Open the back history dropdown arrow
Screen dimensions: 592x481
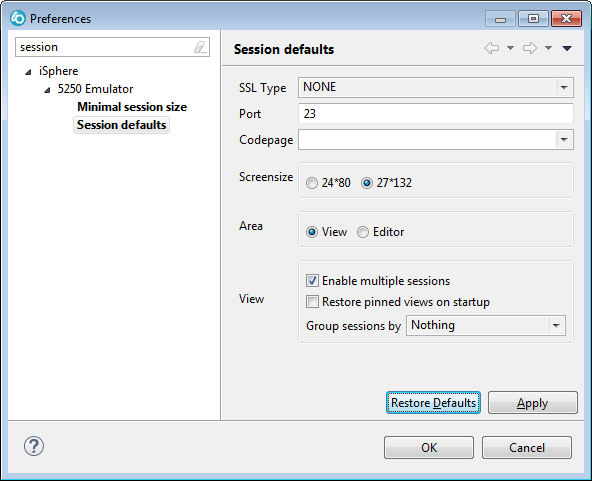[510, 48]
